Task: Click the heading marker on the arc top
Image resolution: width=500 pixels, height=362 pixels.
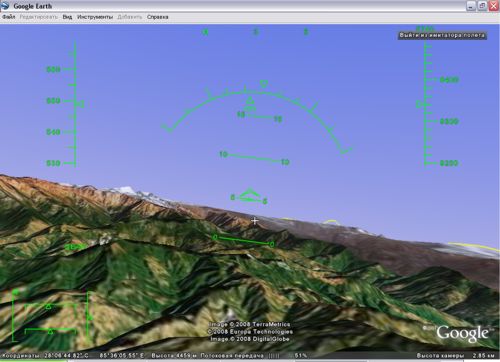Action: [264, 83]
